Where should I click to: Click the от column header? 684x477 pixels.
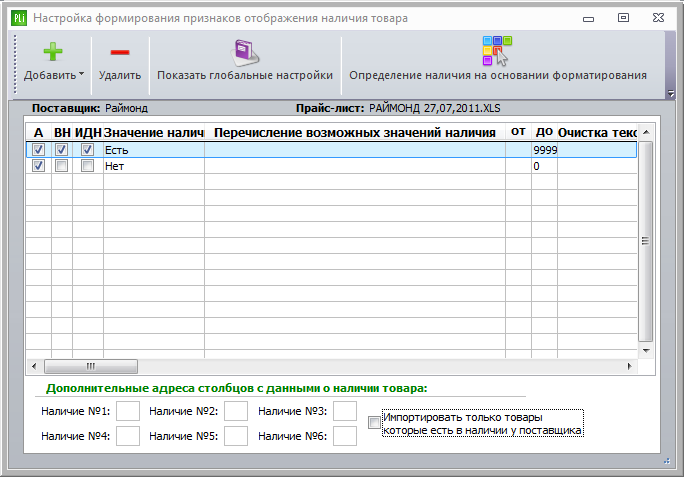(518, 132)
